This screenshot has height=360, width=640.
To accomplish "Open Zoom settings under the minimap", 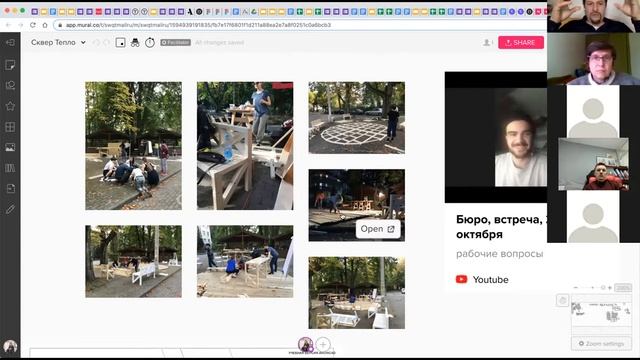I will pos(601,344).
